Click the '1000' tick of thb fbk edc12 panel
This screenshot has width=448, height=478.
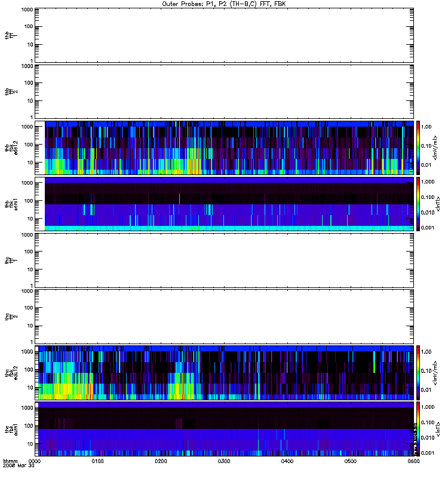tap(27, 127)
